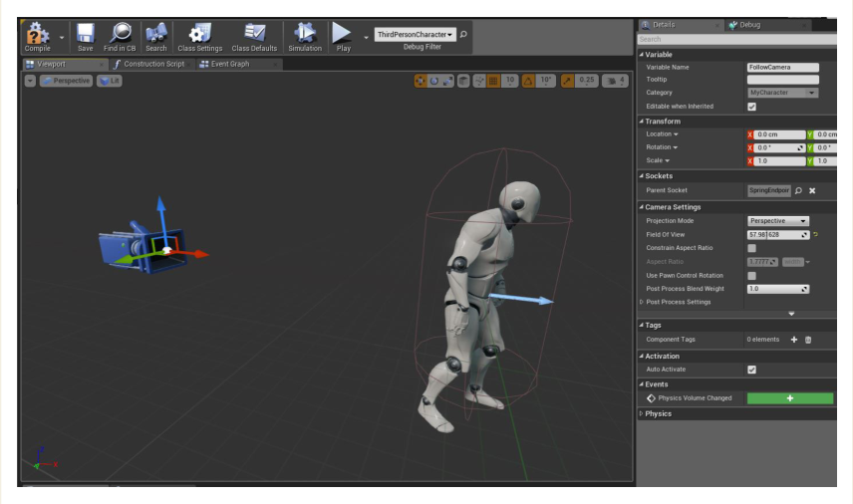Collapse the Tags section
853x504 pixels.
point(642,325)
